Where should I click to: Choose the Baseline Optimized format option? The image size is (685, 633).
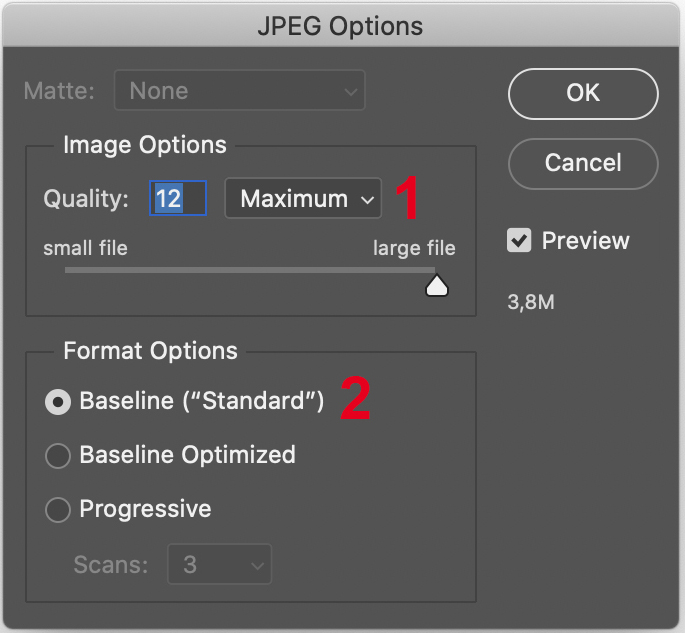[x=59, y=456]
